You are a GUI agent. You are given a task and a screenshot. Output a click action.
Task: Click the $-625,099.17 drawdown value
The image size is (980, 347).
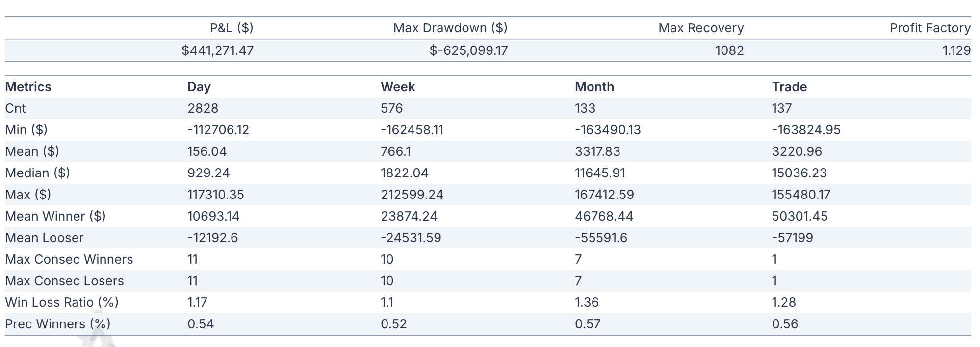click(468, 50)
